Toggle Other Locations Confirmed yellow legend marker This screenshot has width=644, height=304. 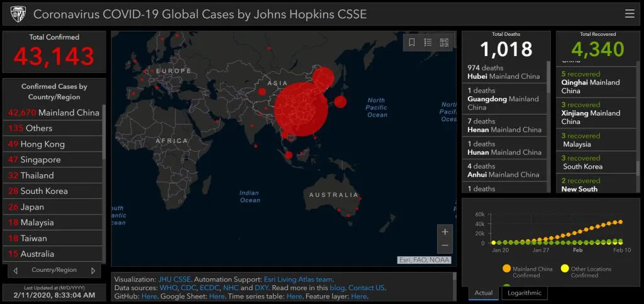[x=565, y=269]
